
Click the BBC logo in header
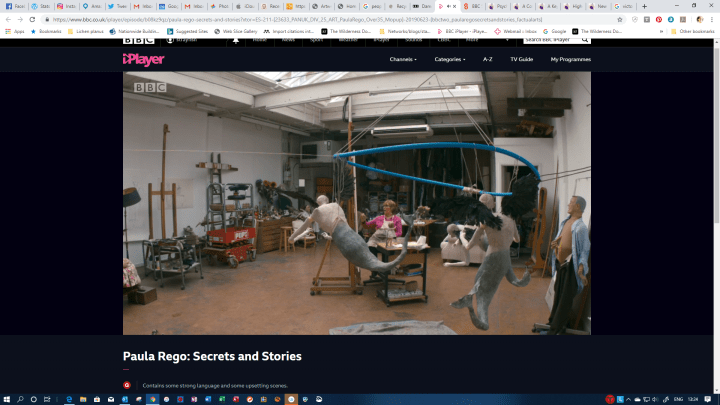138,41
